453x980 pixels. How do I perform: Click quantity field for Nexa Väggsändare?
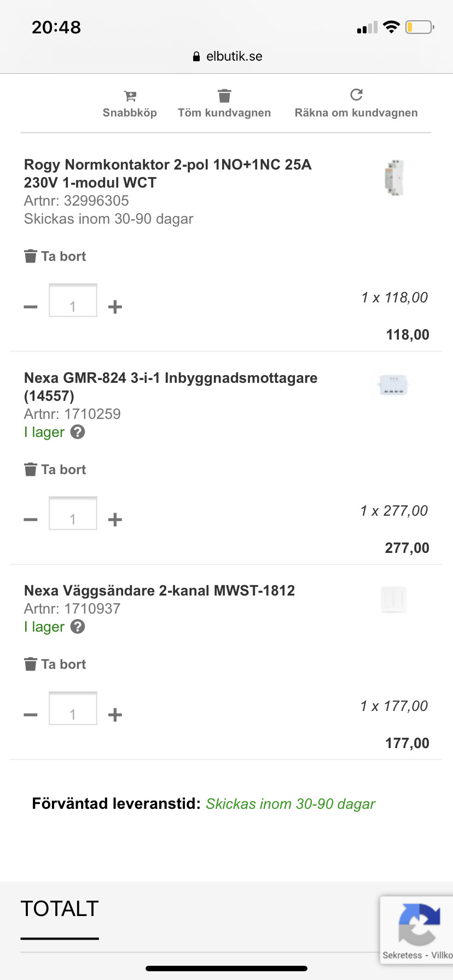(x=73, y=709)
